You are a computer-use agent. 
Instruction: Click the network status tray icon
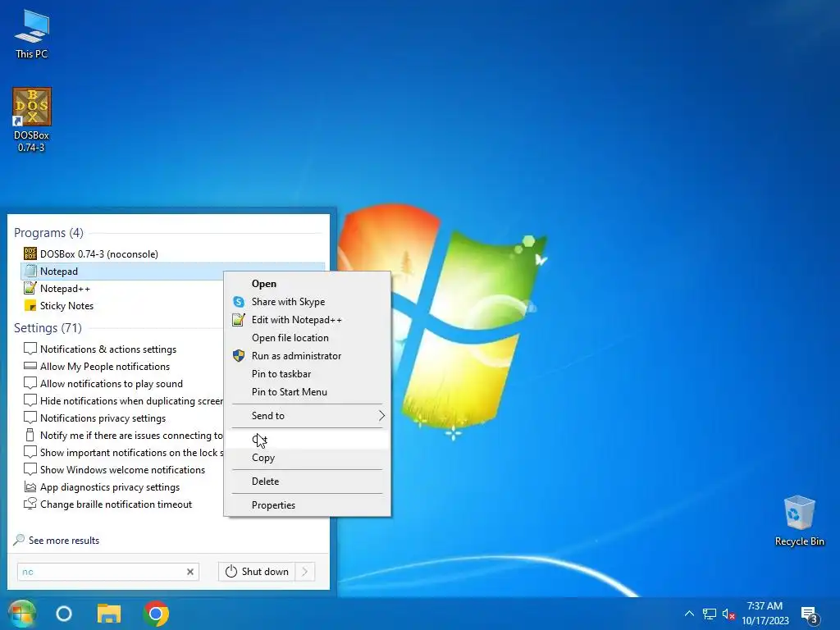point(710,614)
